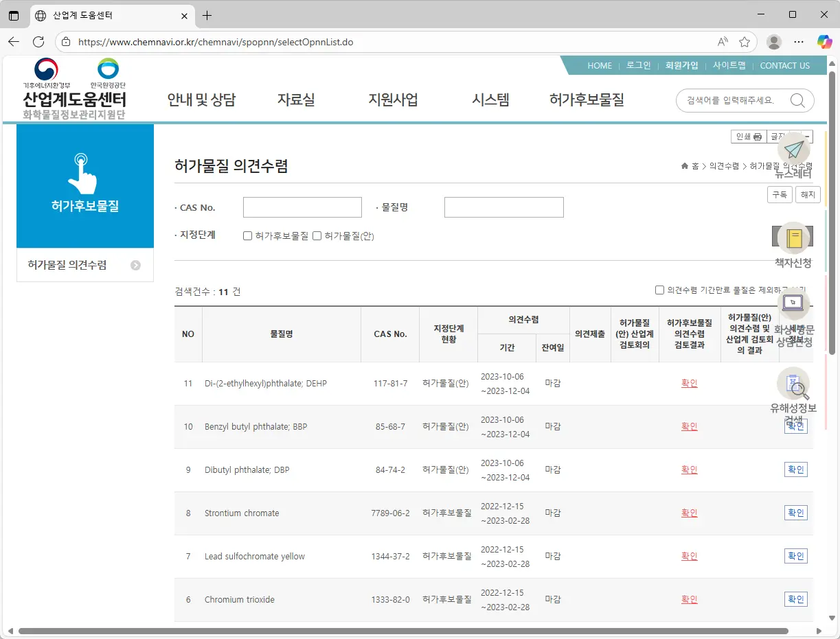Open Copilot from the browser toolbar
840x639 pixels.
pyautogui.click(x=824, y=41)
